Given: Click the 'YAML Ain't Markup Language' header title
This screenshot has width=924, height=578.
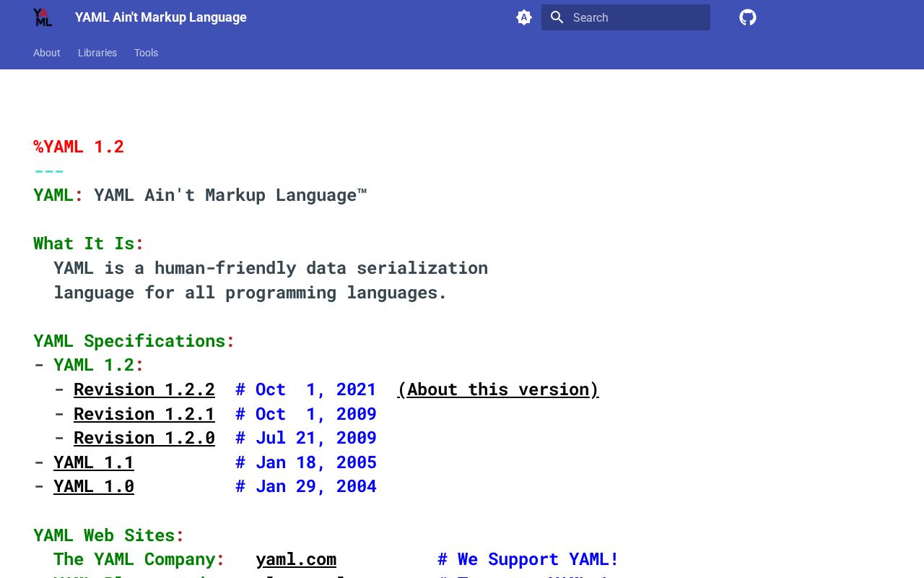Looking at the screenshot, I should 161,17.
